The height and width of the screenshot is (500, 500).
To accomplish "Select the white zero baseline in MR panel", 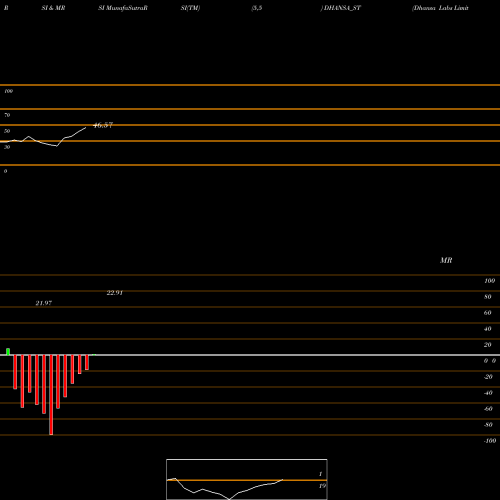I will [x=250, y=355].
